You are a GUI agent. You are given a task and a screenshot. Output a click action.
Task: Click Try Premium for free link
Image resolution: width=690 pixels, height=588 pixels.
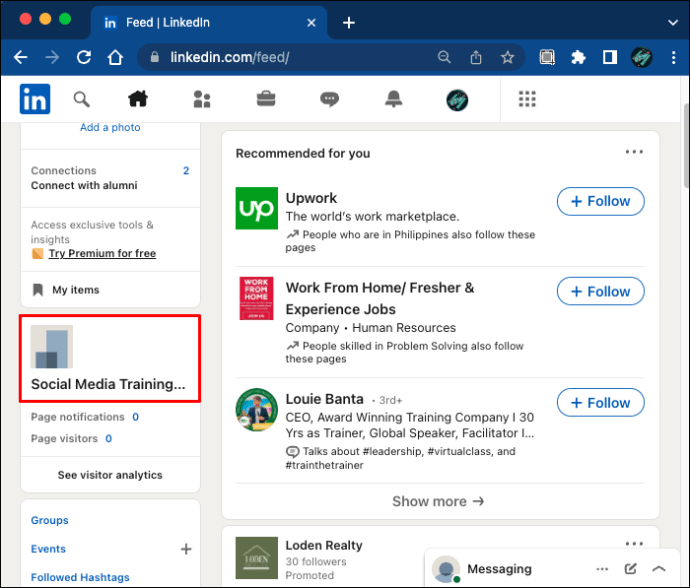[x=102, y=254]
